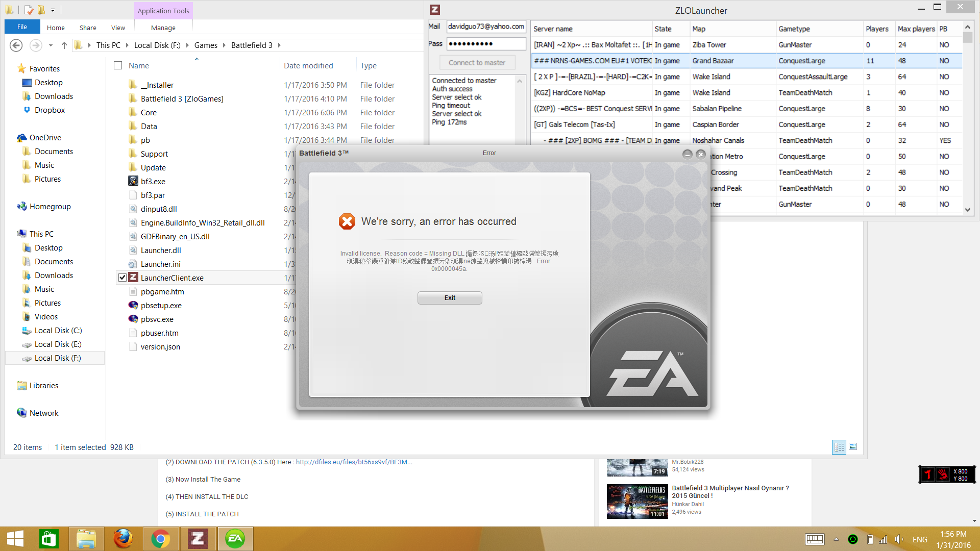Open the touch keyboard tray icon

pos(815,539)
